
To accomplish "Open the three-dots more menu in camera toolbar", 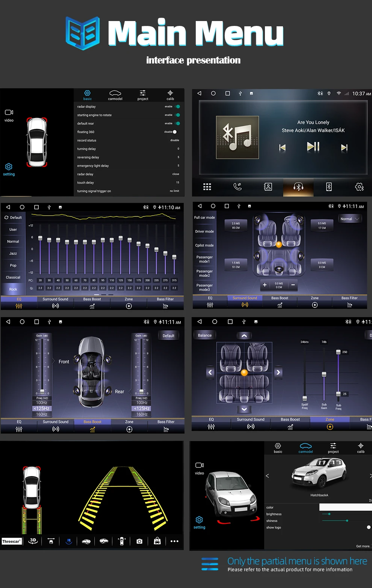I will tap(174, 541).
